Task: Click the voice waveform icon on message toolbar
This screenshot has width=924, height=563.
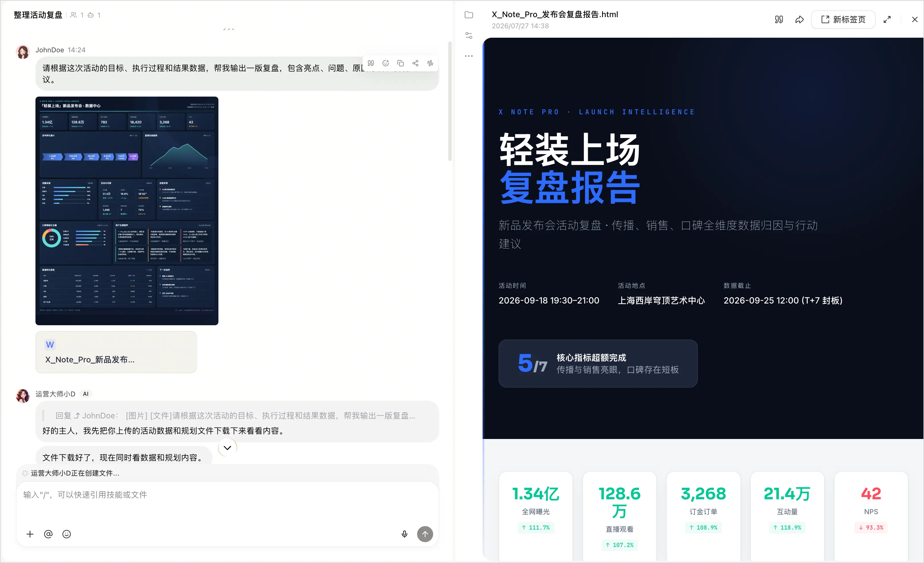Action: (430, 63)
